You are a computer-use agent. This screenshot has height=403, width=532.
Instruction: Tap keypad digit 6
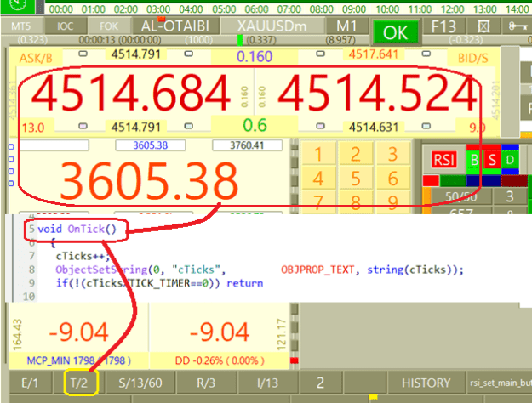click(x=392, y=179)
